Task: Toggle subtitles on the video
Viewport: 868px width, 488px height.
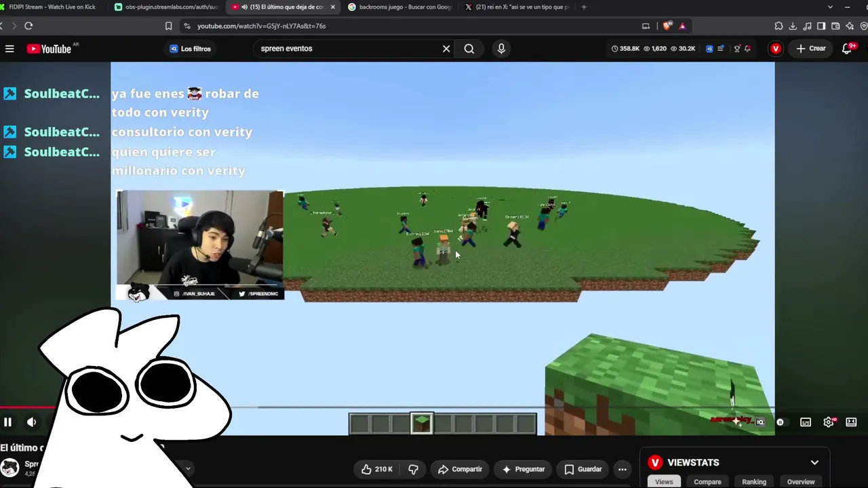Action: pos(806,422)
